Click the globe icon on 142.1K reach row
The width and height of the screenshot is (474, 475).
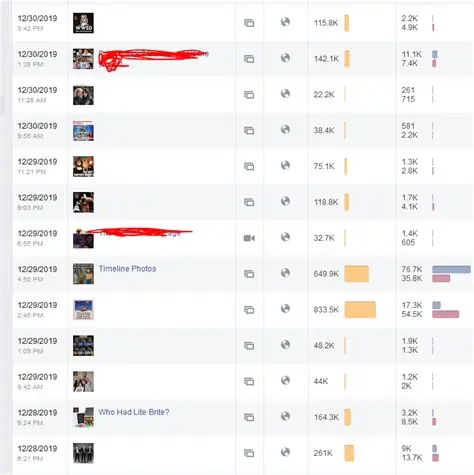[285, 58]
